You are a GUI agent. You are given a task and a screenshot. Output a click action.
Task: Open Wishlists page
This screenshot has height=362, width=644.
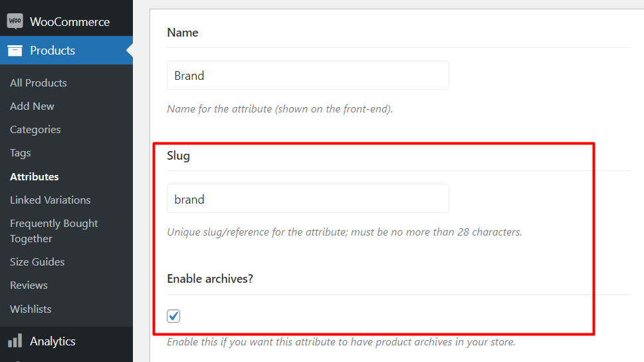pos(31,309)
